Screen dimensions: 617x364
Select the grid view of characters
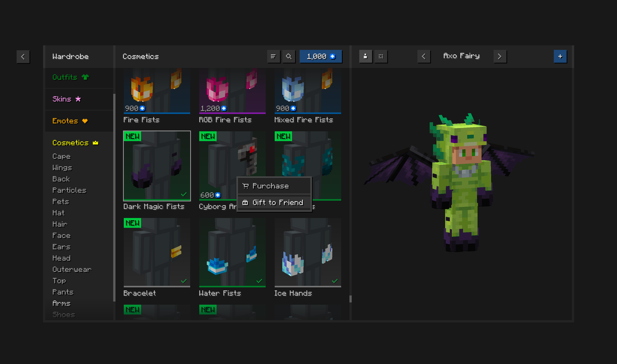point(381,56)
